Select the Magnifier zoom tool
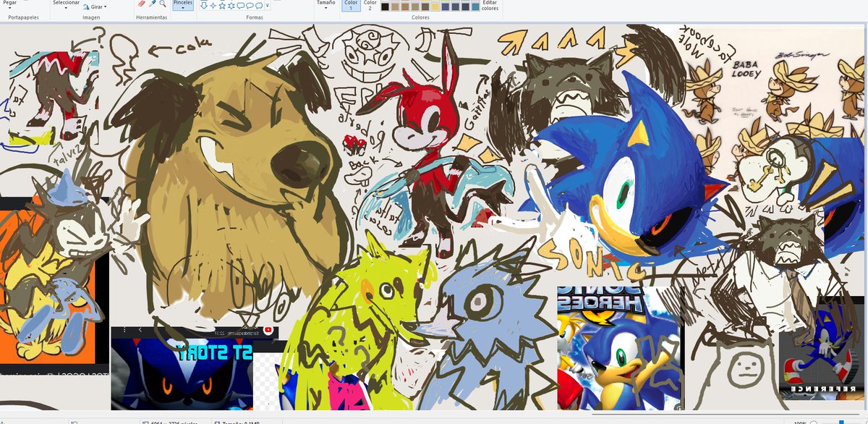Screen dimensions: 868x424 (162, 4)
